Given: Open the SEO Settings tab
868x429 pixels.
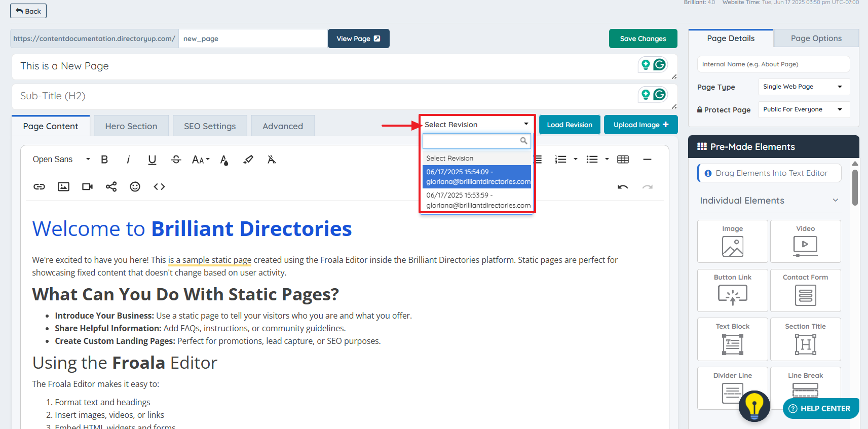Looking at the screenshot, I should 210,126.
